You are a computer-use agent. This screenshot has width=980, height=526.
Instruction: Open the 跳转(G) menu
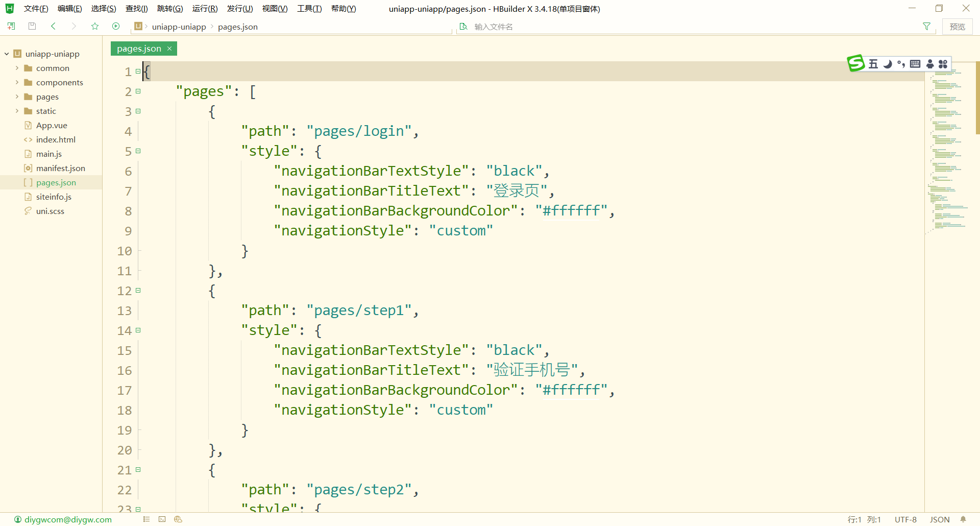tap(170, 9)
